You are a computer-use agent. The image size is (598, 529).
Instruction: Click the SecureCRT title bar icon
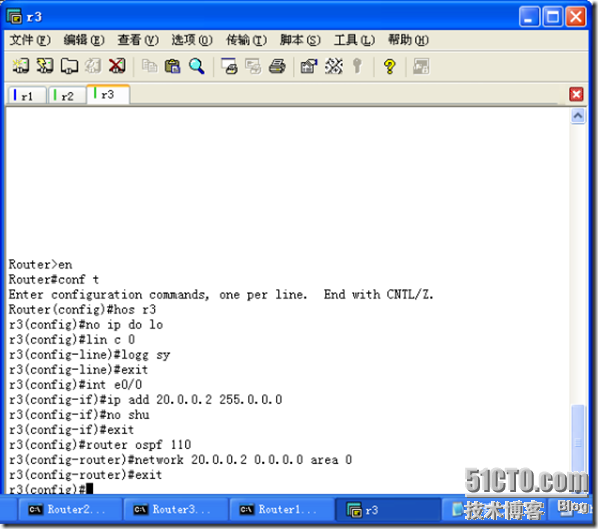click(14, 16)
